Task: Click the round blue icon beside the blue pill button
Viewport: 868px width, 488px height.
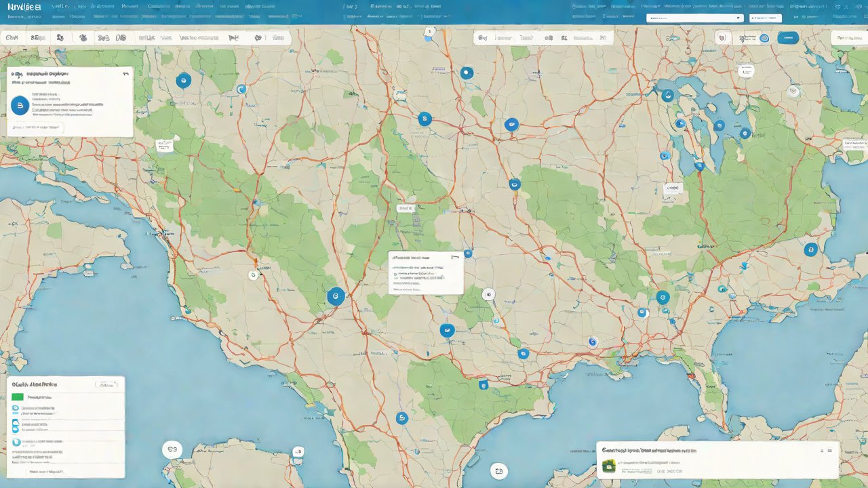Action: [x=764, y=38]
